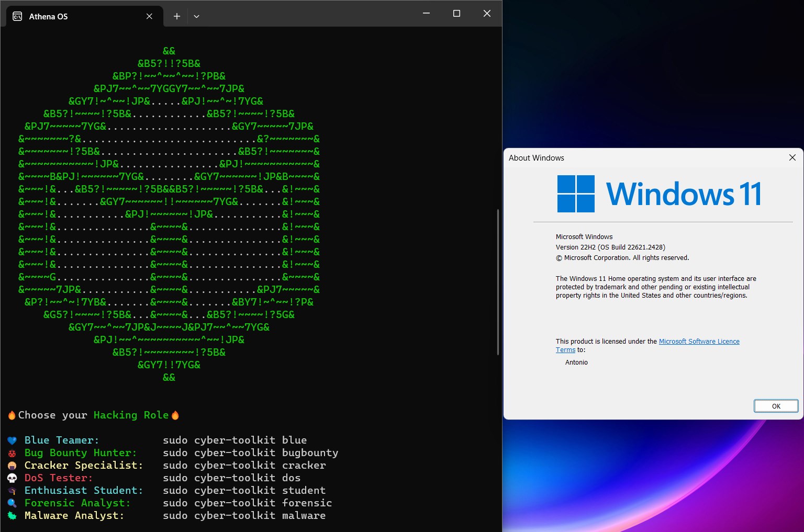Select the skull icon for DoS Tester
804x532 pixels.
[x=12, y=478]
